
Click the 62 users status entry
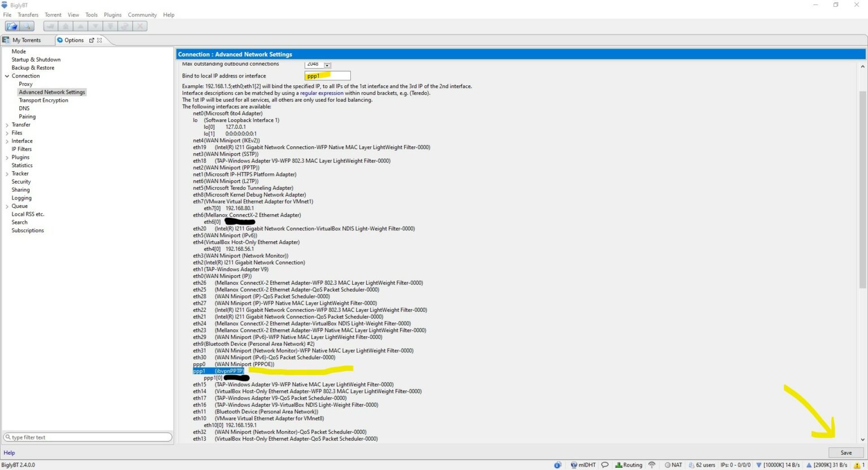click(x=701, y=465)
